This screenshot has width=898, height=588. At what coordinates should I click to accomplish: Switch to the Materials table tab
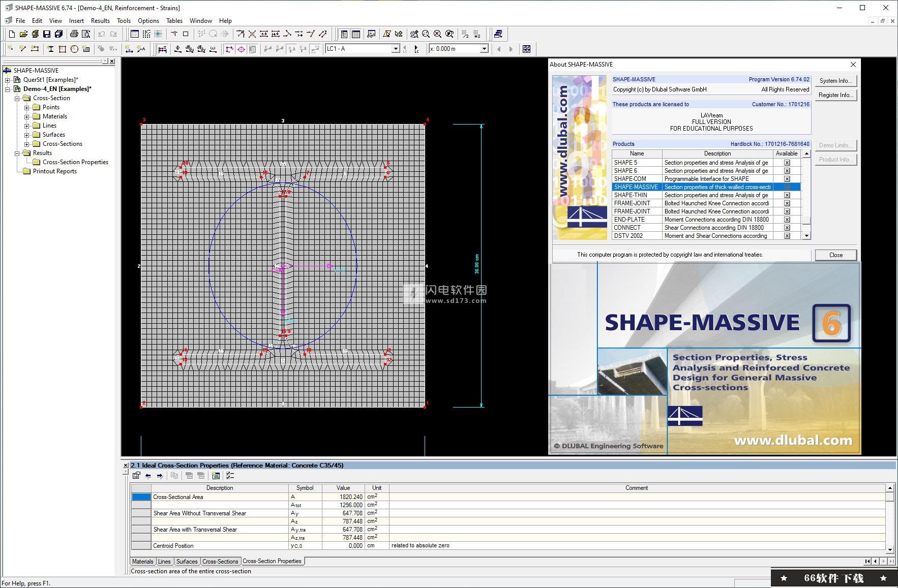point(142,562)
